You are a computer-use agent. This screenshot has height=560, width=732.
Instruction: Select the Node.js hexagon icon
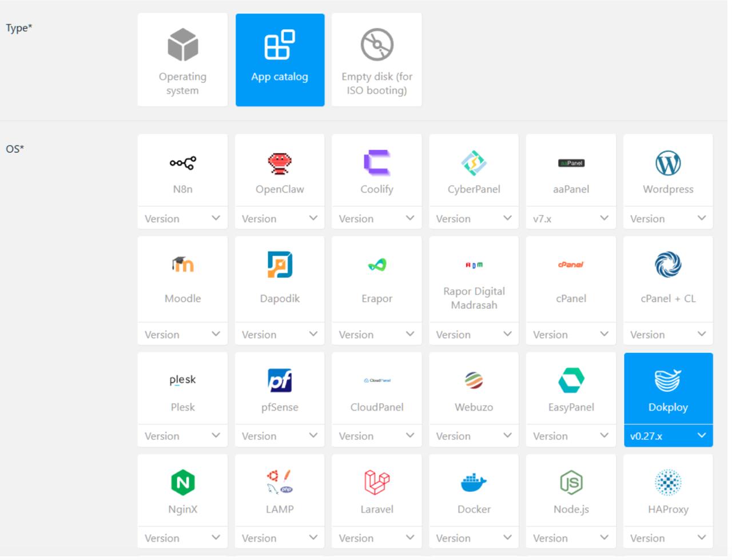[571, 482]
